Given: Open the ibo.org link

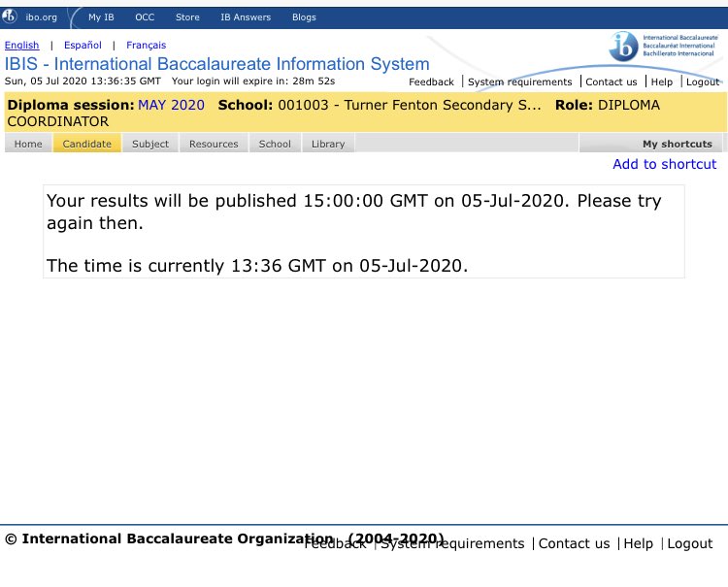Looking at the screenshot, I should tap(42, 17).
